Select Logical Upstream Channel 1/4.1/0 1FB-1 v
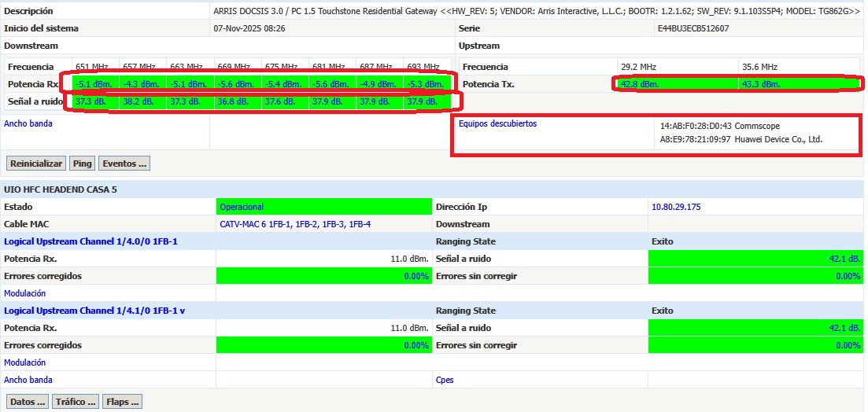This screenshot has width=868, height=412. point(100,311)
